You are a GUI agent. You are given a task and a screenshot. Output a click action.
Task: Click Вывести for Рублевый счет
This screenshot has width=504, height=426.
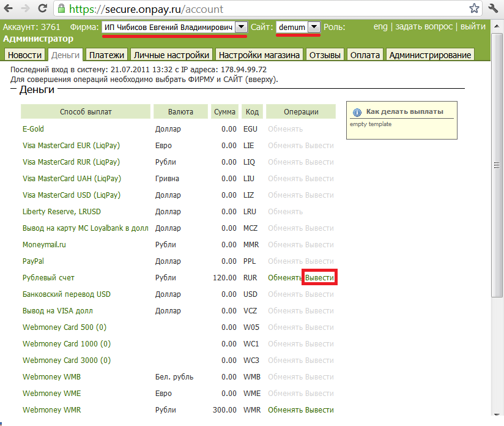(319, 278)
